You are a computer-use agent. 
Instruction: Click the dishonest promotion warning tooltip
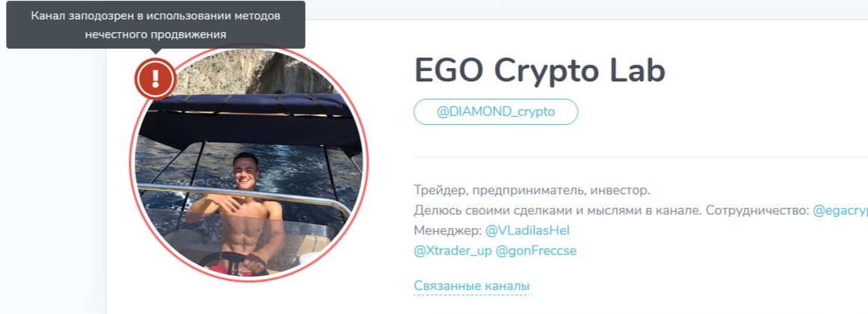(x=156, y=25)
